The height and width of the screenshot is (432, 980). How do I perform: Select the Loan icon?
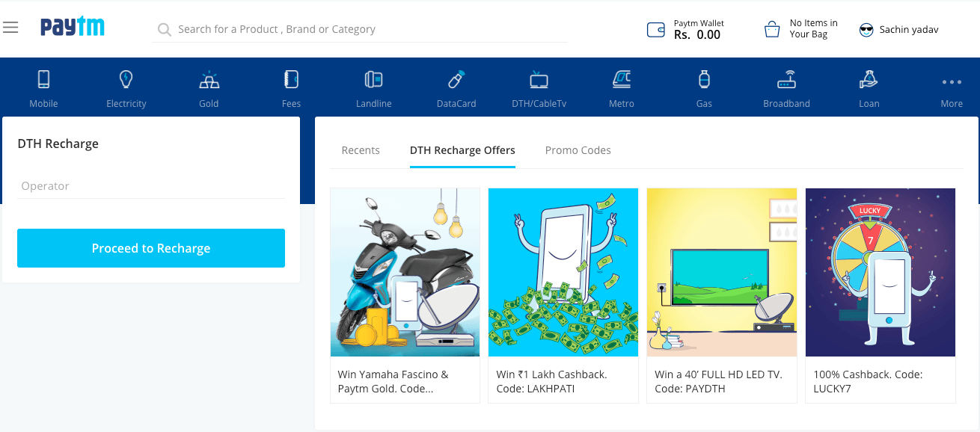[869, 79]
